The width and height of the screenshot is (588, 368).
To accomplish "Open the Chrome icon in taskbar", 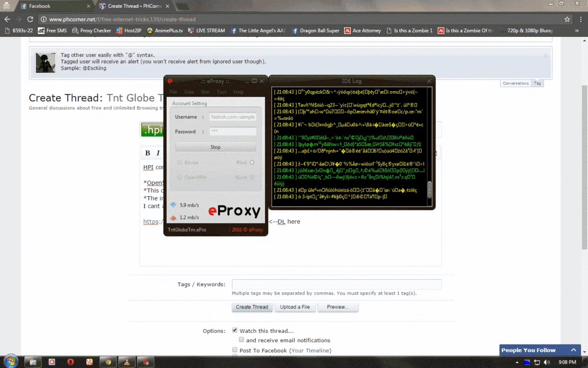I will click(108, 362).
